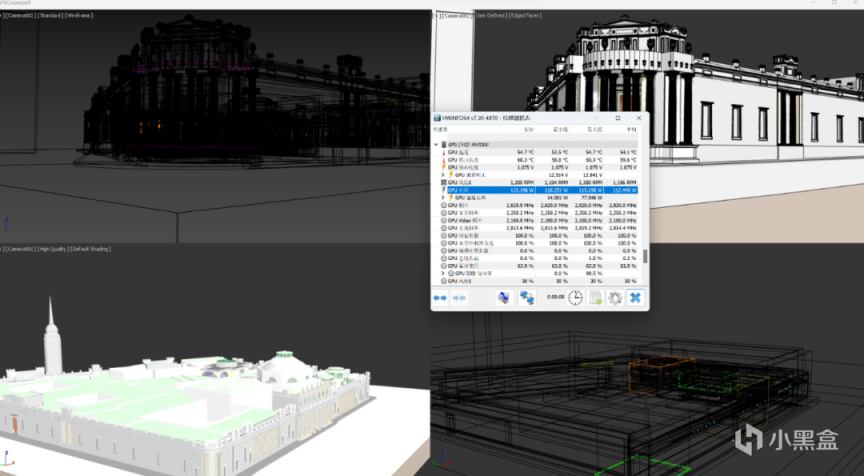Open the [User Defined] viewport quality menu
Image resolution: width=864 pixels, height=476 pixels.
click(491, 15)
